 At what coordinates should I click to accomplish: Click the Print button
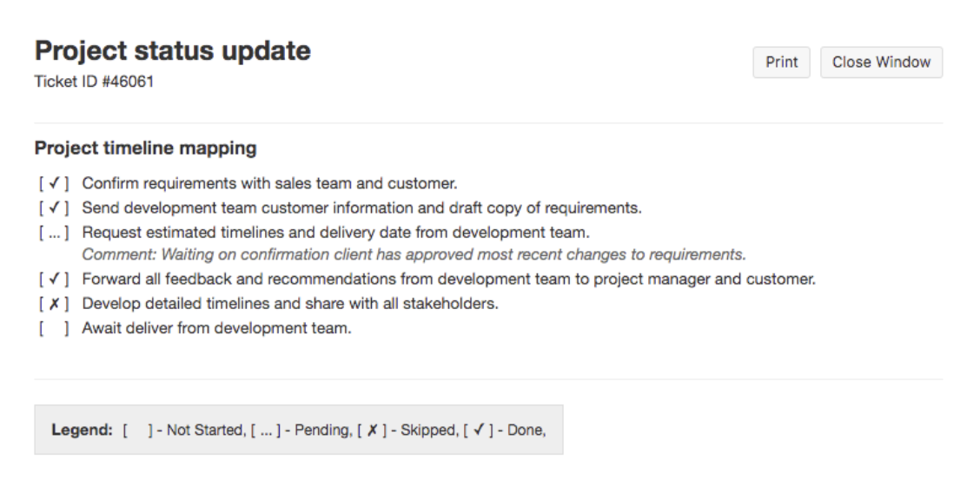[781, 62]
